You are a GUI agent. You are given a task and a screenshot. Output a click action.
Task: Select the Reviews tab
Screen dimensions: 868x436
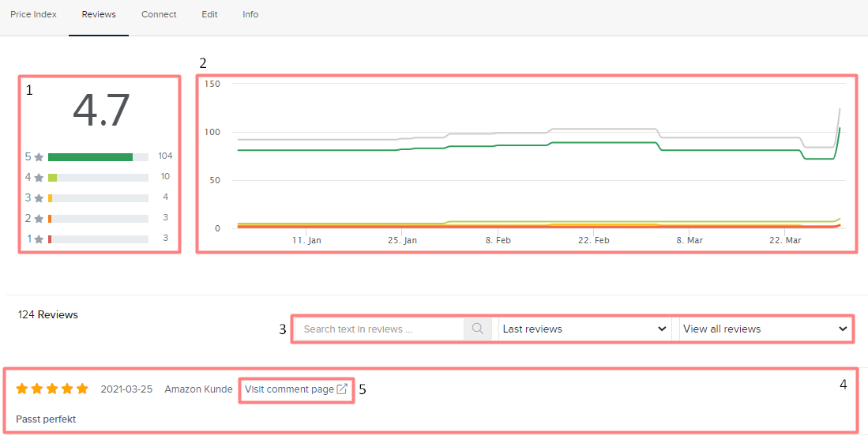click(99, 14)
